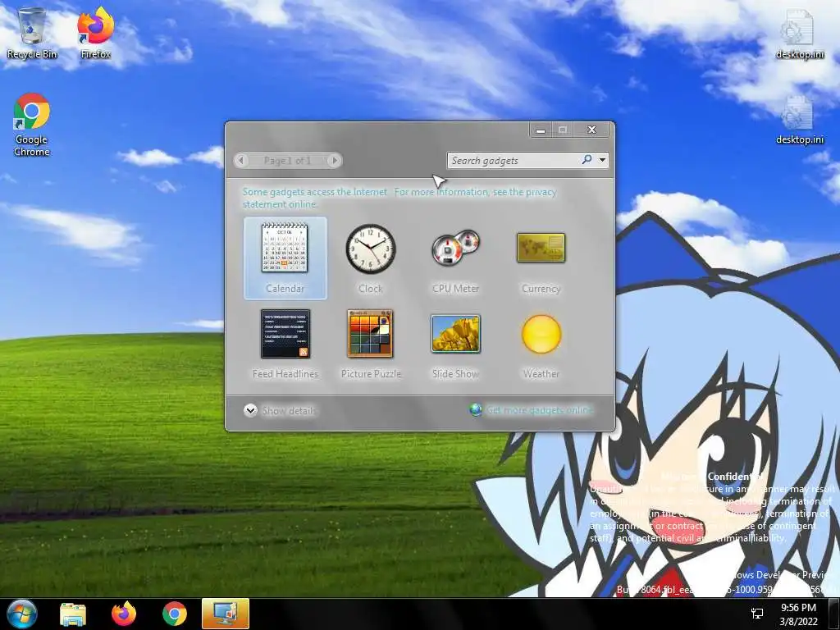Click the active Gadgets taskbar button
This screenshot has height=630, width=840.
coord(226,614)
